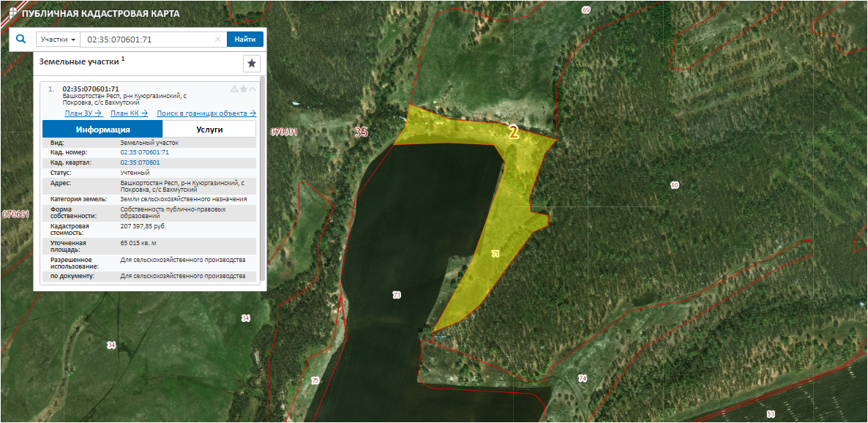
Task: Focus the cadastral number search field
Action: coord(146,40)
